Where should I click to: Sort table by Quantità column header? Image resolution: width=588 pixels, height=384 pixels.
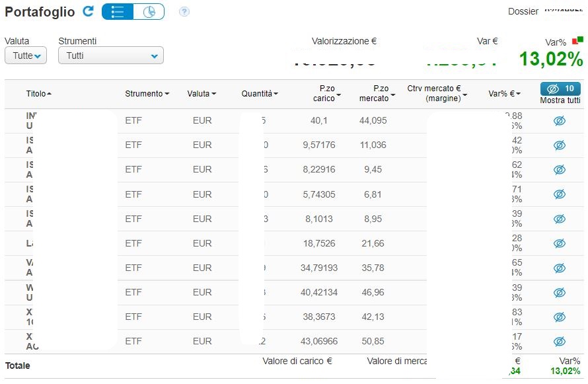(x=260, y=94)
